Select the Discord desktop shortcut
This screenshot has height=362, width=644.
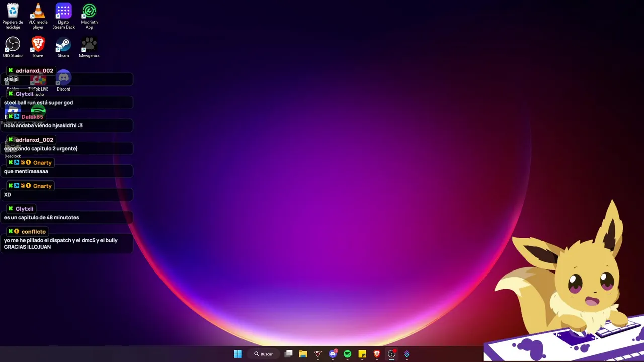click(63, 81)
